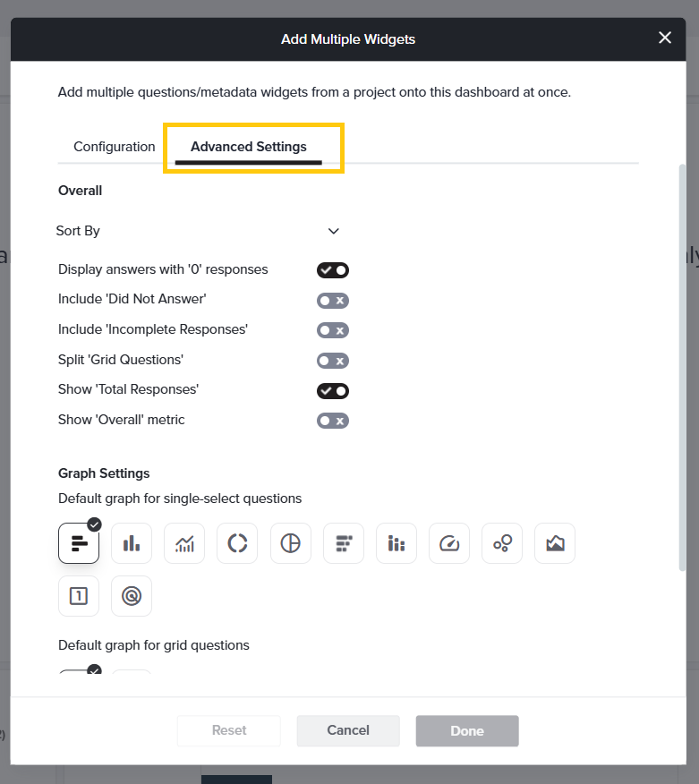Pick the donut chart graph type

point(237,543)
